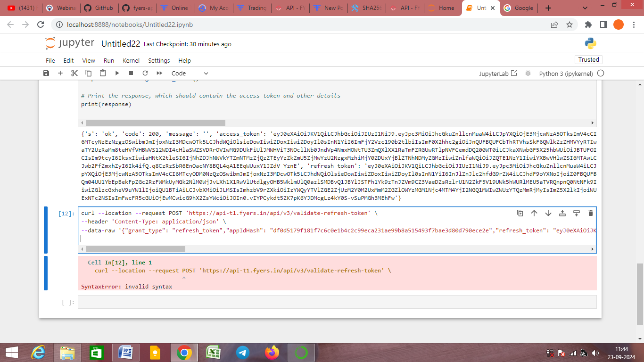The image size is (644, 362).
Task: Duplicate the active cell icon
Action: click(520, 213)
